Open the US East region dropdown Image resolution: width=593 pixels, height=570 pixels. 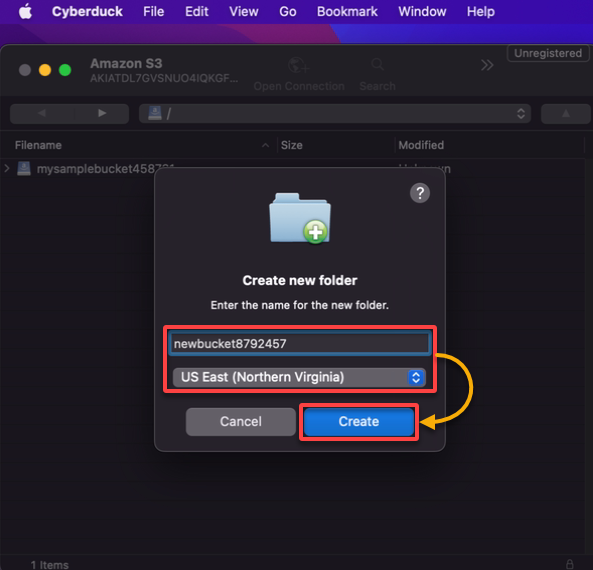click(299, 377)
